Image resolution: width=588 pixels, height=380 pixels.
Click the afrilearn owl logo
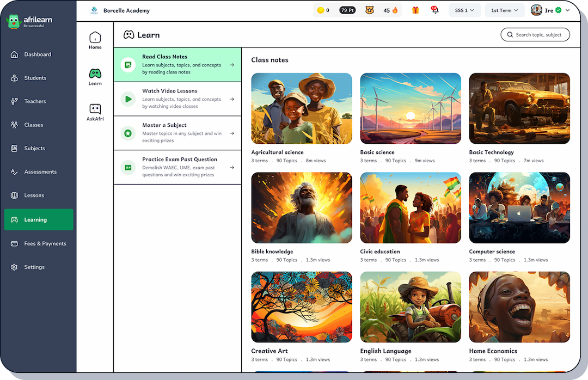[14, 21]
